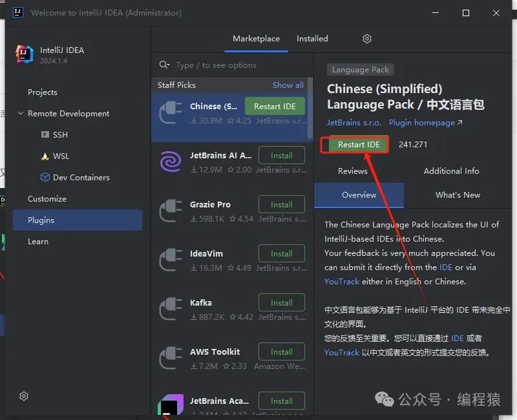Screen dimensions: 517x420
Task: Open the bottom-left options gear icon
Action: tap(24, 396)
